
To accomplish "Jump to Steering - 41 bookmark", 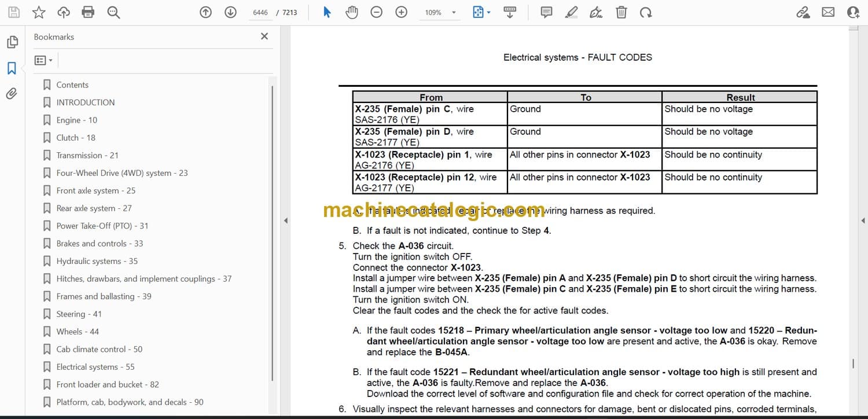I will click(79, 314).
